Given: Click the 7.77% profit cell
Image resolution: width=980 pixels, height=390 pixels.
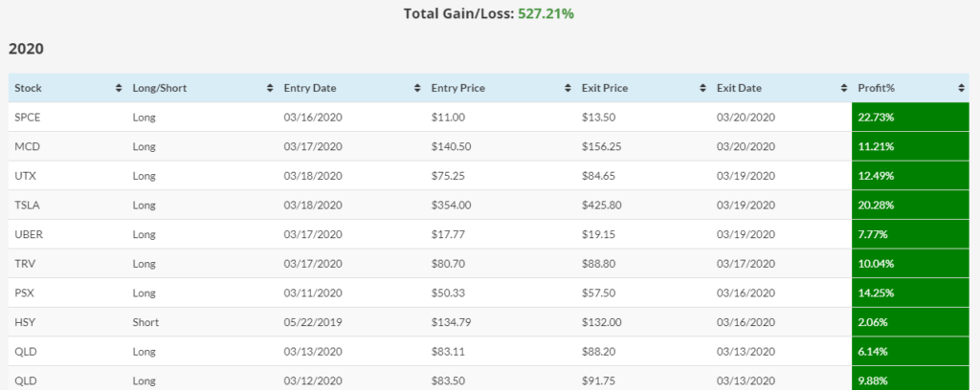Looking at the screenshot, I should pyautogui.click(x=911, y=234).
